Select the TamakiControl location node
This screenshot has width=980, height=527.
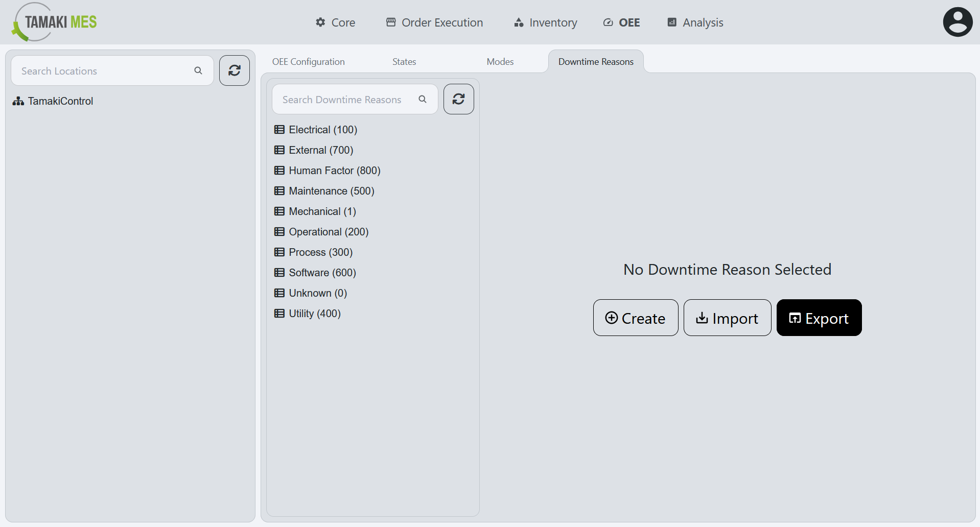[60, 101]
